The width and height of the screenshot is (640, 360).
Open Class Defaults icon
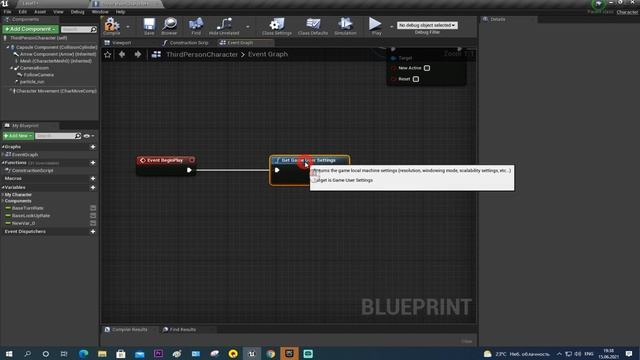(x=313, y=24)
